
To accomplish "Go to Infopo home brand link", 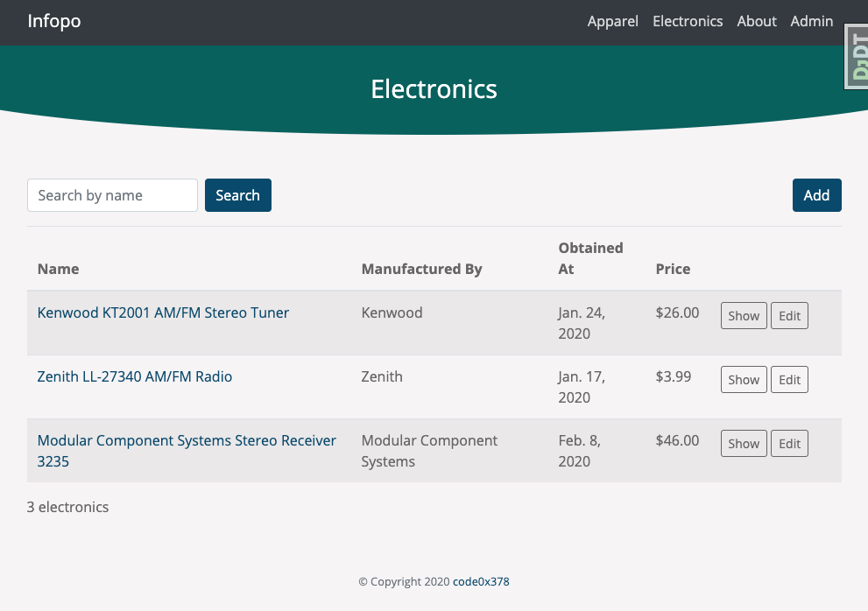I will tap(54, 21).
